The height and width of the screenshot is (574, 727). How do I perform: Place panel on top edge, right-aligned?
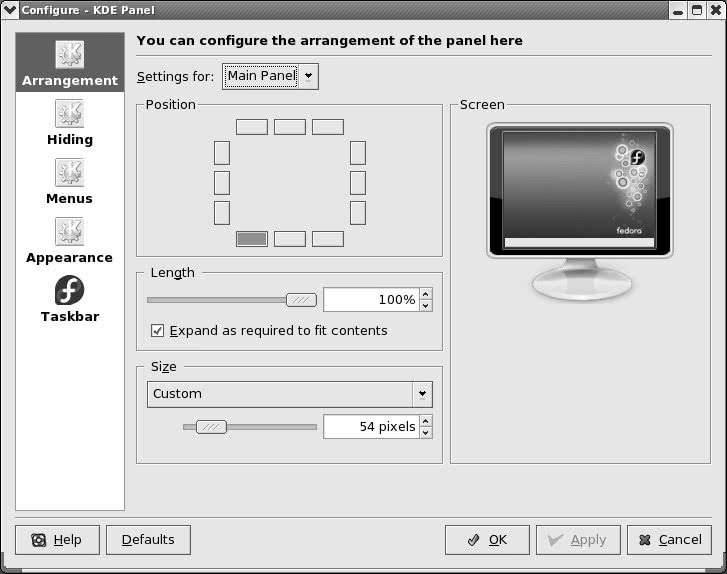(x=328, y=127)
